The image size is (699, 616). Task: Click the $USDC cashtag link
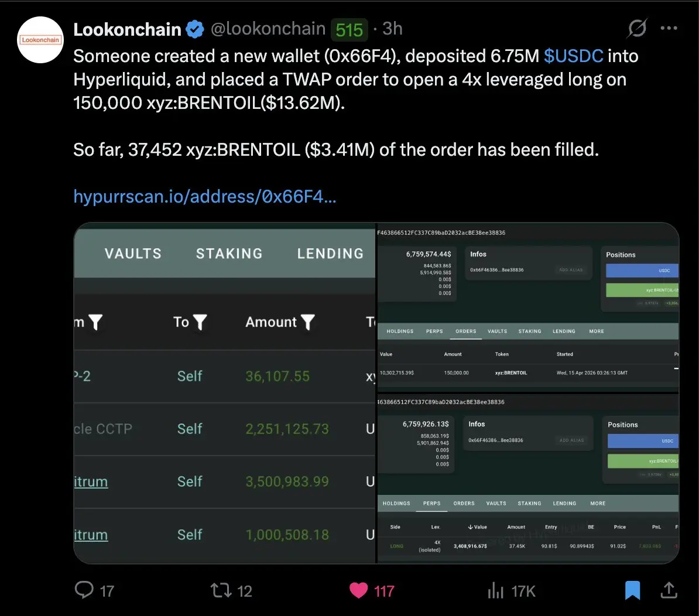(573, 56)
